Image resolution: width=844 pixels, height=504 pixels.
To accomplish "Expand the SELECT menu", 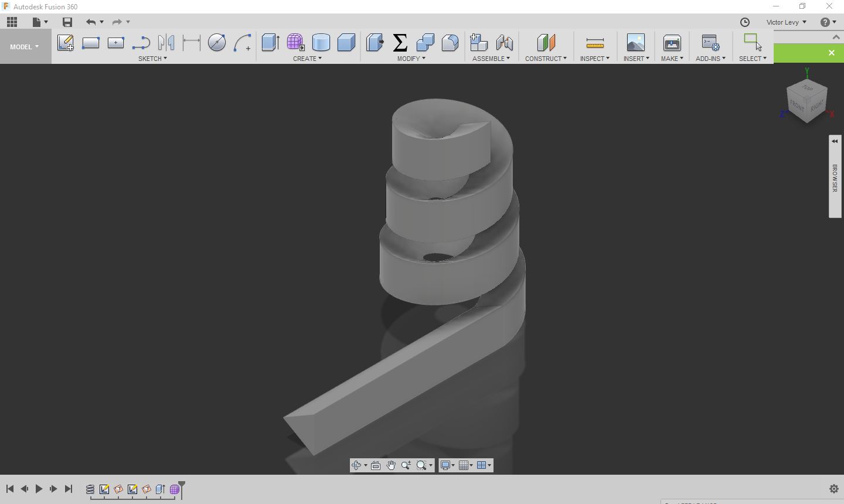I will (753, 59).
